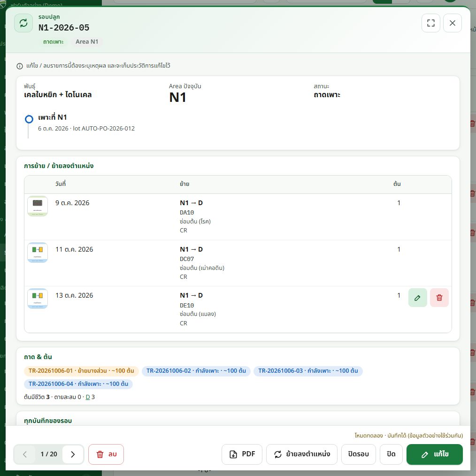The height and width of the screenshot is (476, 476).
Task: Click position code DE10
Action: pyautogui.click(x=187, y=306)
